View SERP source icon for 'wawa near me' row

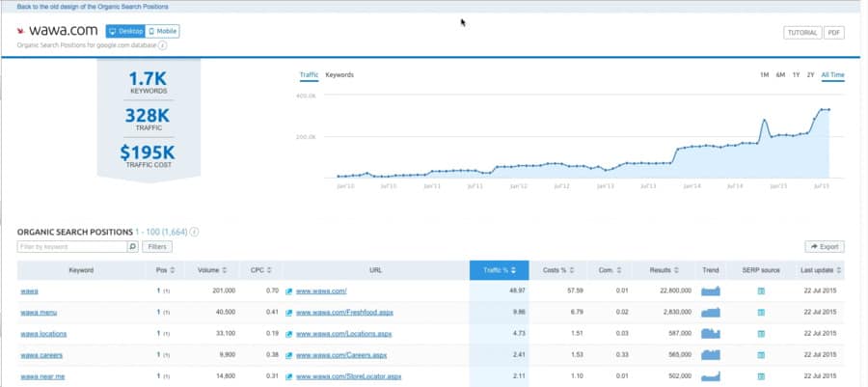(x=761, y=377)
